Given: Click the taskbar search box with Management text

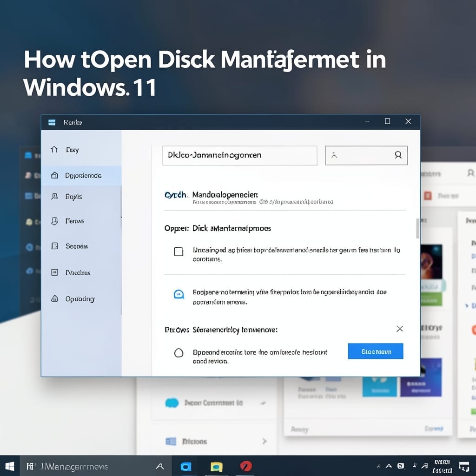Looking at the screenshot, I should (x=96, y=466).
